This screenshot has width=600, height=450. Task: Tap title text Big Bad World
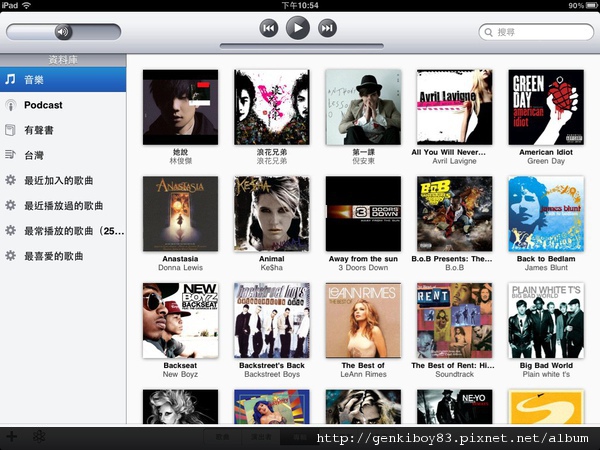click(x=546, y=365)
